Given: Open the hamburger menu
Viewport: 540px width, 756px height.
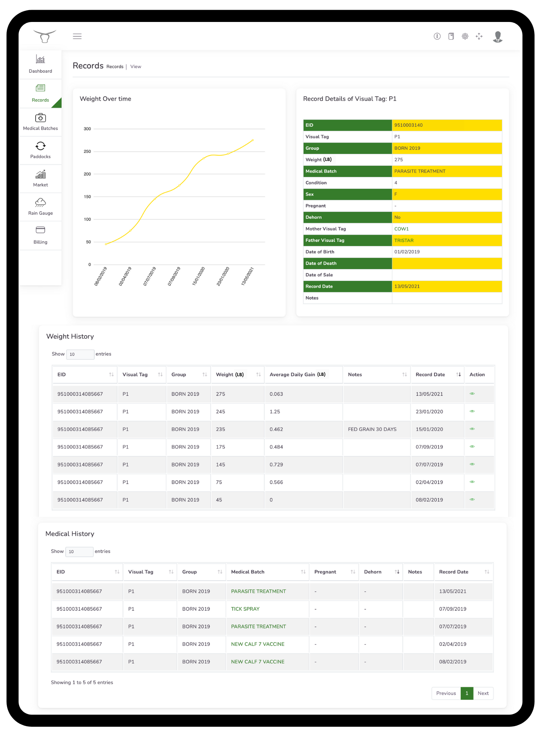Looking at the screenshot, I should (x=77, y=36).
